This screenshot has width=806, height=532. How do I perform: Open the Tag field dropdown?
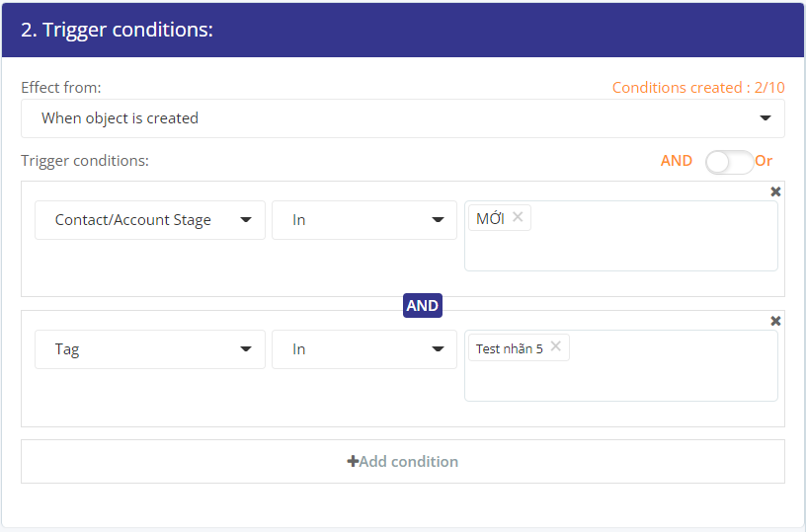tap(150, 349)
